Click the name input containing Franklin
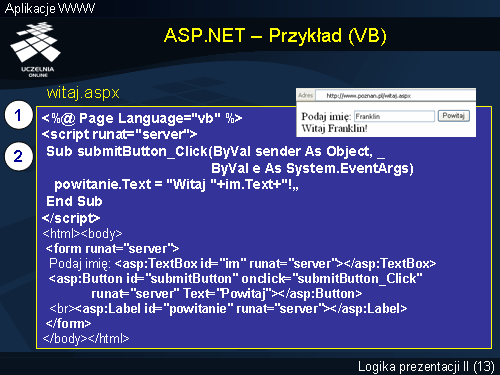This screenshot has width=500, height=375. 394,116
